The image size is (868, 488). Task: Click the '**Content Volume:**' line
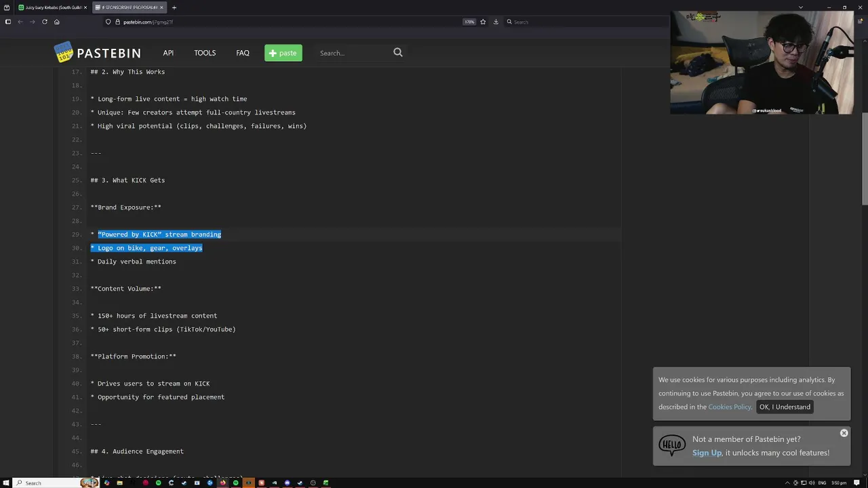click(x=126, y=289)
